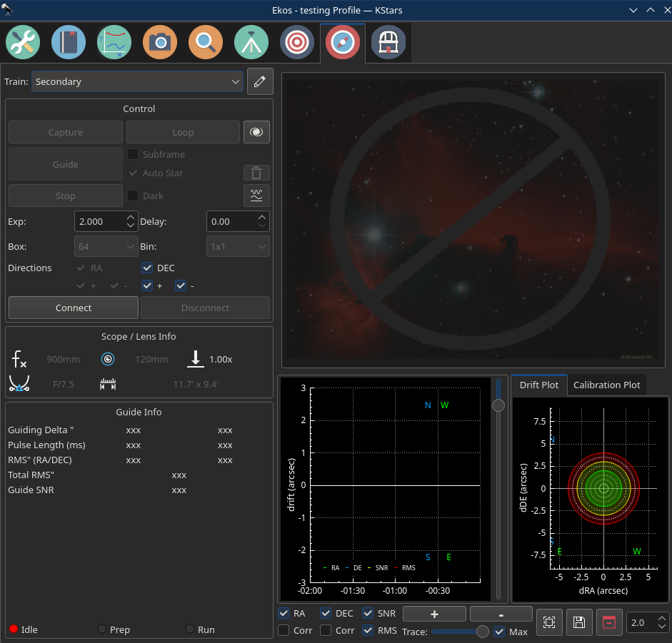Toggle the Max checkbox
This screenshot has height=643, width=672.
[x=499, y=632]
